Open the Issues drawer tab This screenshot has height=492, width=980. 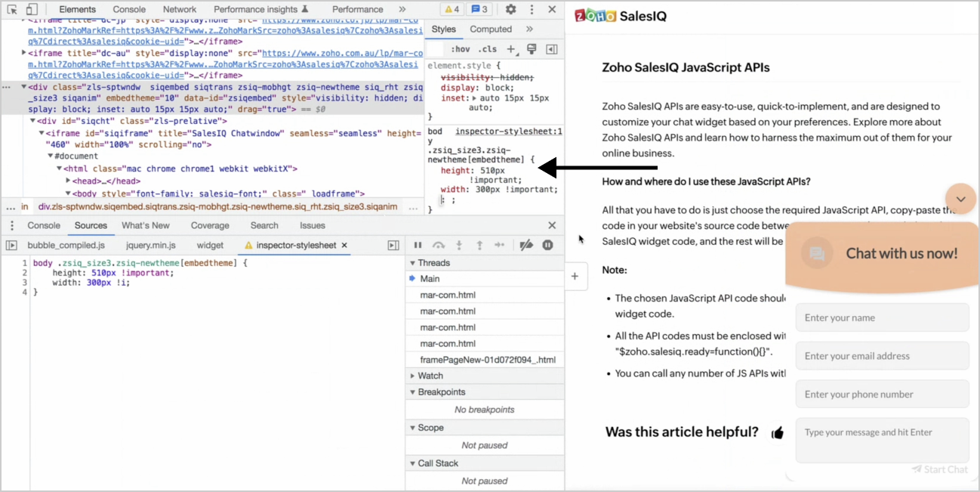(x=313, y=225)
